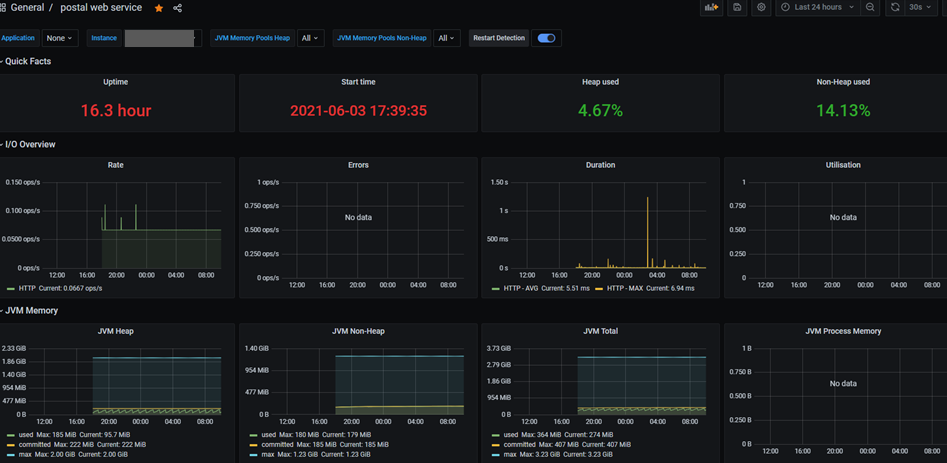Open the share dashboard icon
The width and height of the screenshot is (947, 463).
pyautogui.click(x=178, y=8)
